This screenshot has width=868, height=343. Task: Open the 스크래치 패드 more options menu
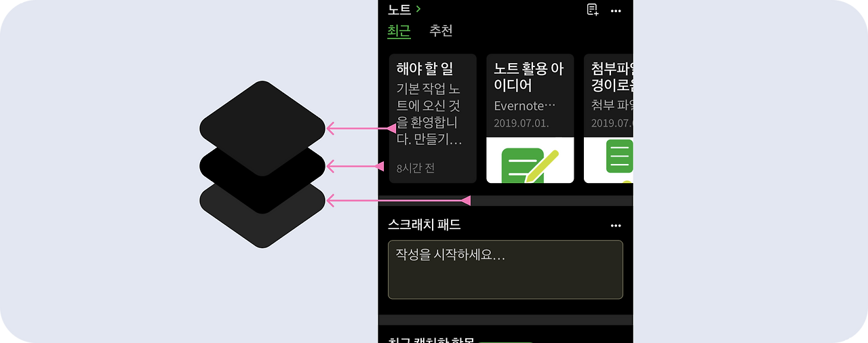pos(616,226)
